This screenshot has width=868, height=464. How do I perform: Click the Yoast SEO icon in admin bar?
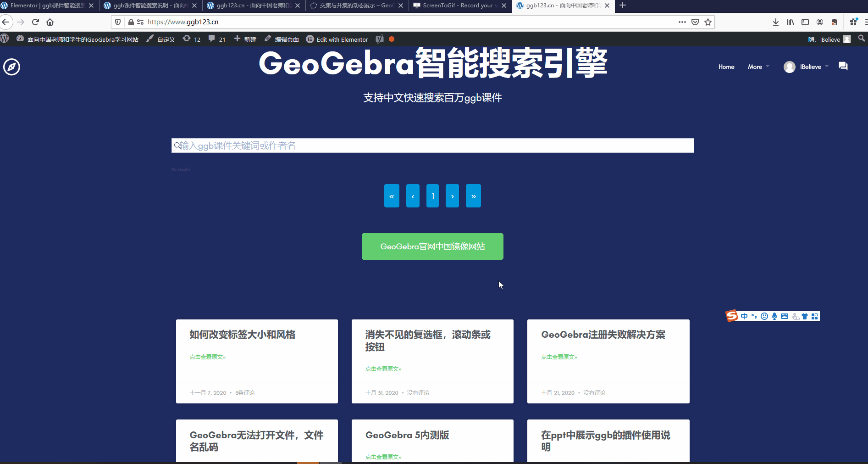tap(379, 39)
